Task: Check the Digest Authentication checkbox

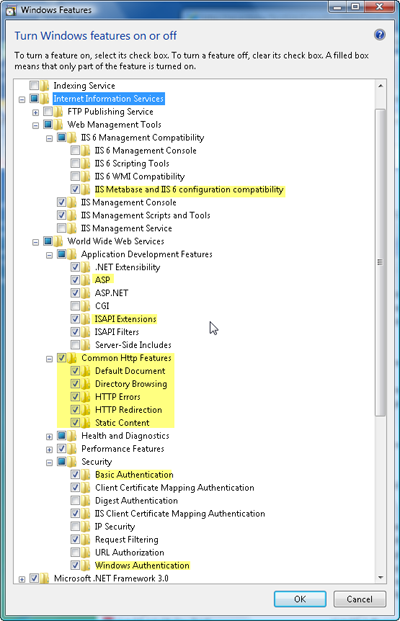Action: click(x=75, y=501)
